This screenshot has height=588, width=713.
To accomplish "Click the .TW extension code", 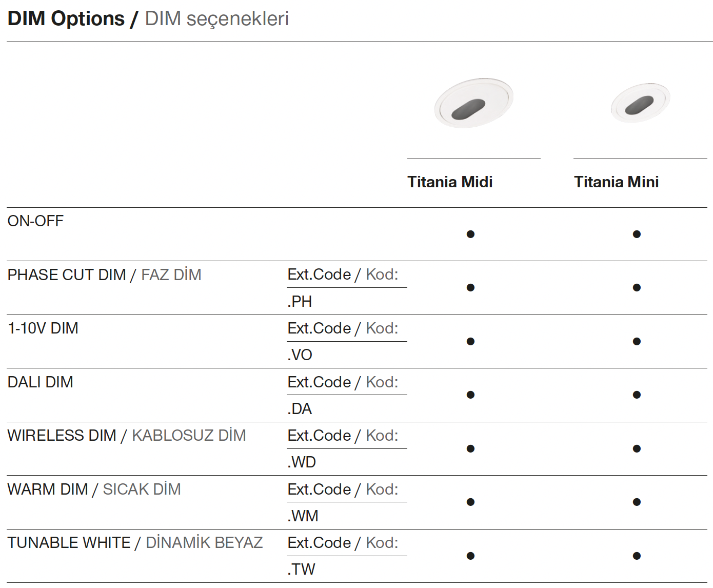I will point(301,570).
